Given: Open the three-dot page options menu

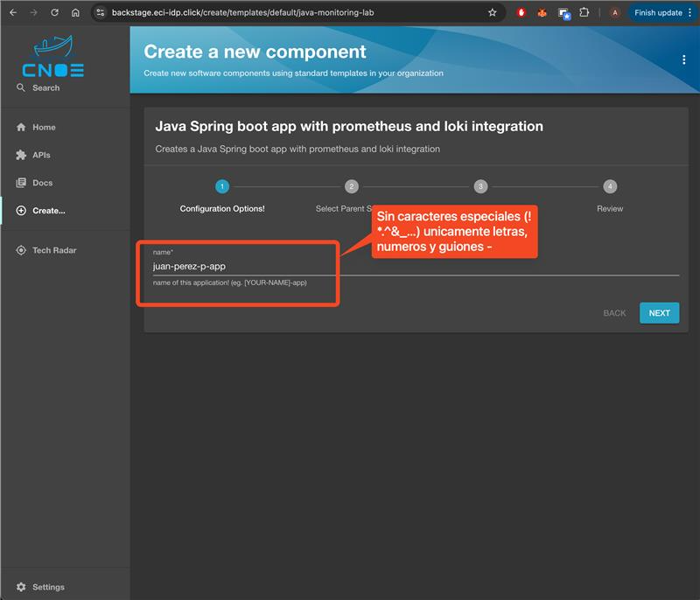Looking at the screenshot, I should click(683, 59).
